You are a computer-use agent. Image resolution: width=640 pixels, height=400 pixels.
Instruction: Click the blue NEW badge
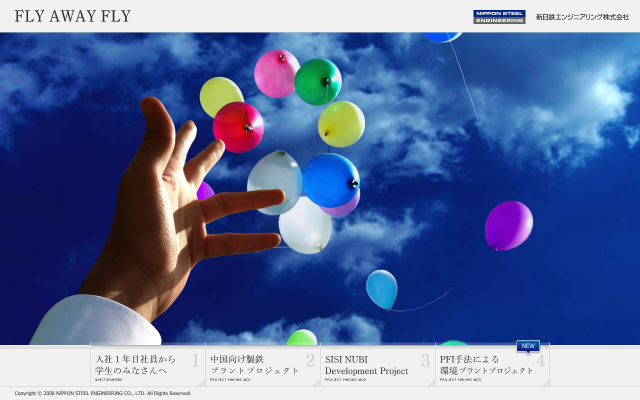pyautogui.click(x=528, y=346)
